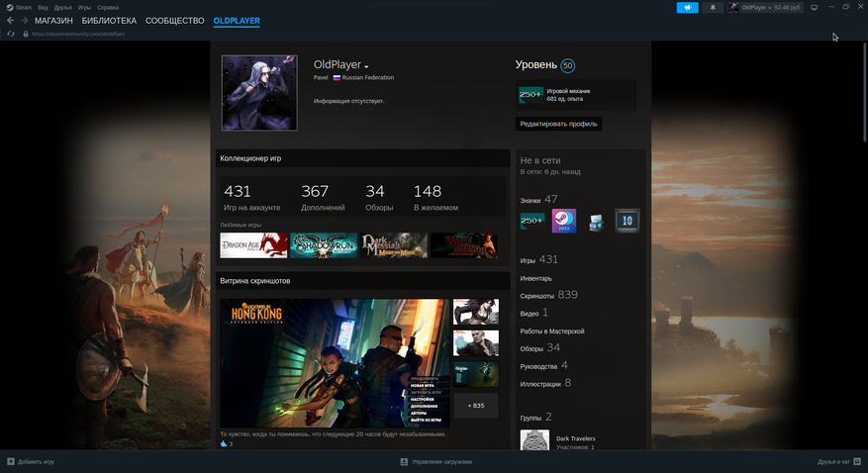
Task: Expand the OldPlayer account dropdown at top
Action: tap(765, 7)
